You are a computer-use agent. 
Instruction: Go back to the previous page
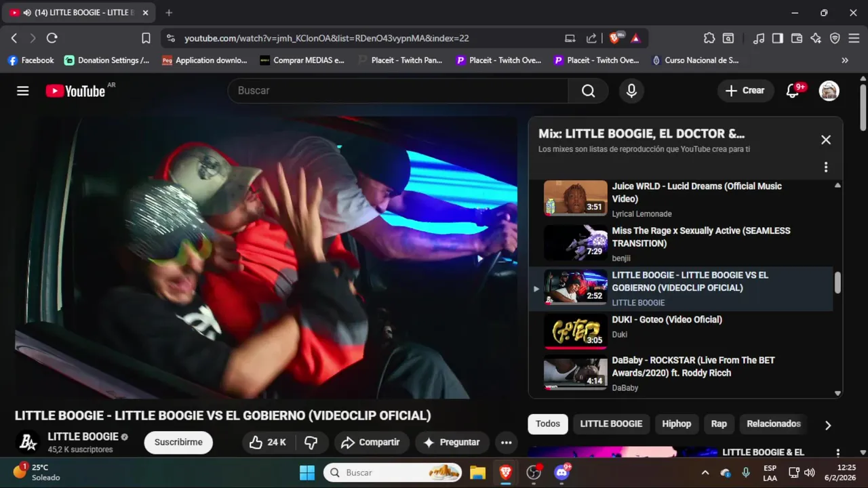14,39
